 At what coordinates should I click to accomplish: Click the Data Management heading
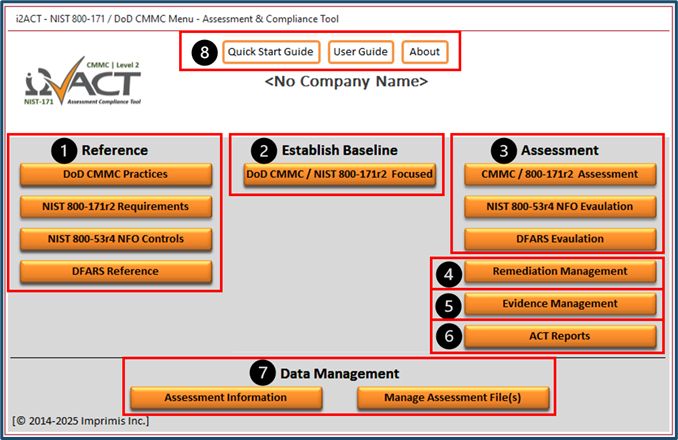tap(339, 374)
